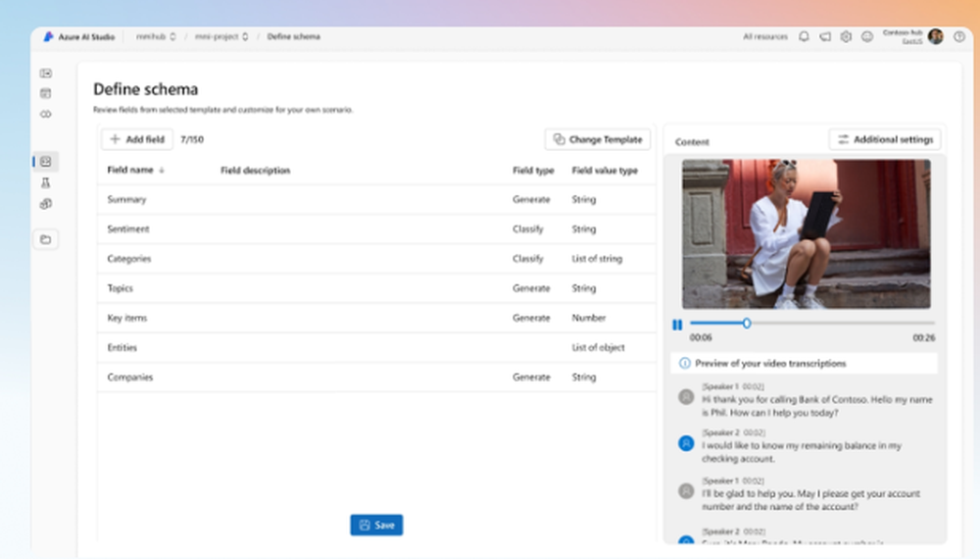Sort by the Field name column arrow
This screenshot has width=980, height=559.
pos(162,170)
